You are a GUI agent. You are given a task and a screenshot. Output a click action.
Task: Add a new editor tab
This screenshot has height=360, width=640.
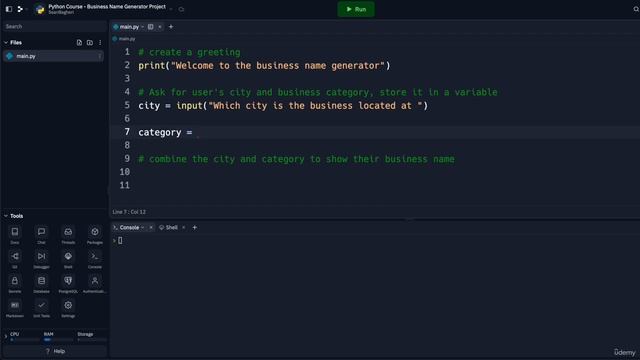(x=171, y=27)
